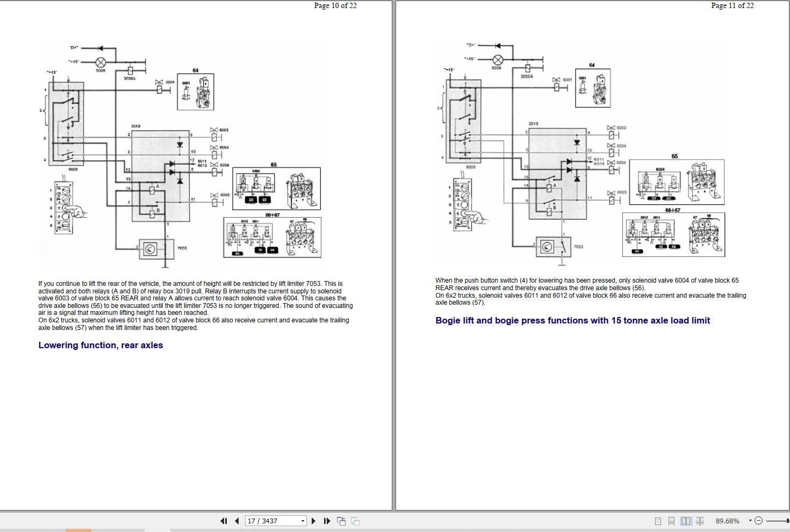Click the 'Bogie lift and bogie press' heading

[x=572, y=320]
